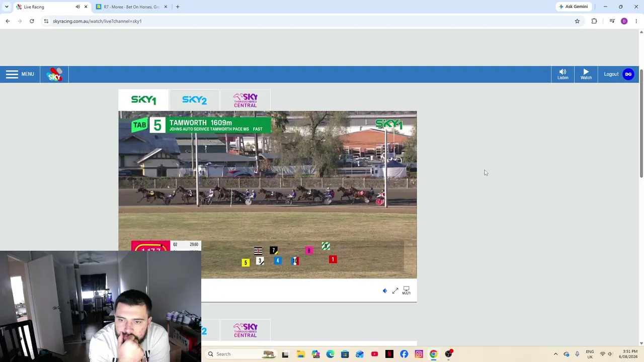Open OBS Studio from the taskbar
644x362 pixels.
click(448, 354)
